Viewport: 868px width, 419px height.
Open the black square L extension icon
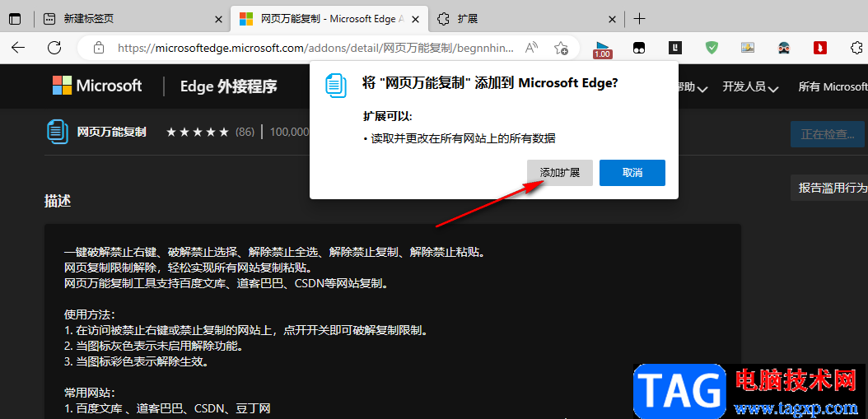tap(674, 48)
